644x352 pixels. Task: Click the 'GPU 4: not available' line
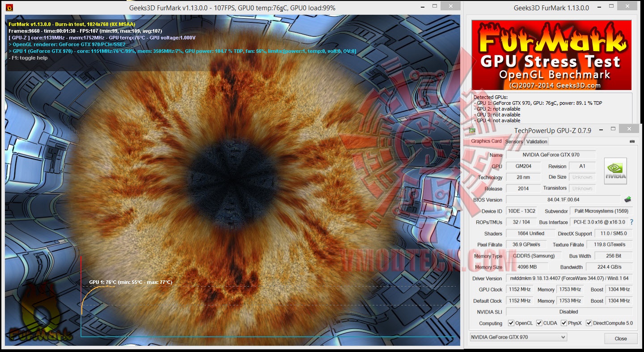point(497,120)
